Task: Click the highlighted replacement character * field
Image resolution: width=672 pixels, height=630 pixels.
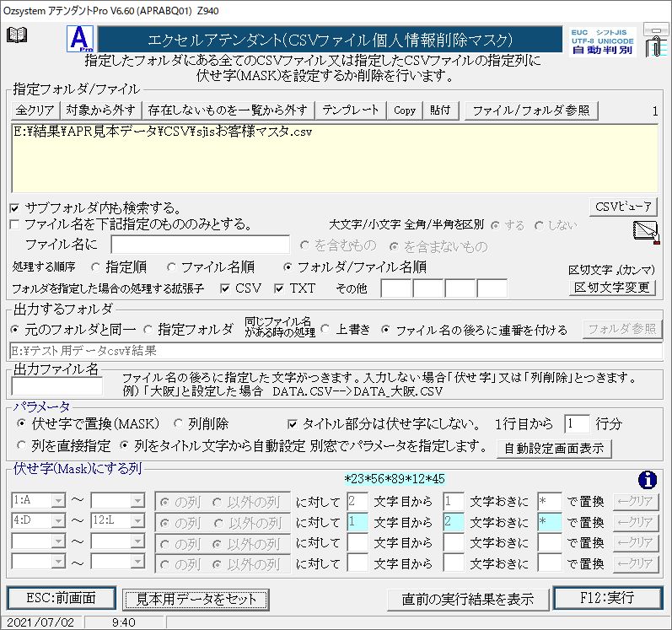Action: [550, 522]
